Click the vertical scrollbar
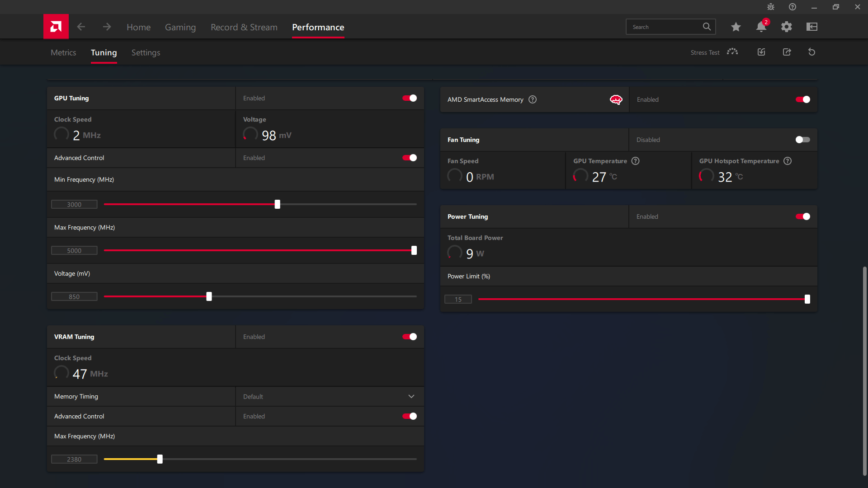868x488 pixels. pyautogui.click(x=864, y=371)
